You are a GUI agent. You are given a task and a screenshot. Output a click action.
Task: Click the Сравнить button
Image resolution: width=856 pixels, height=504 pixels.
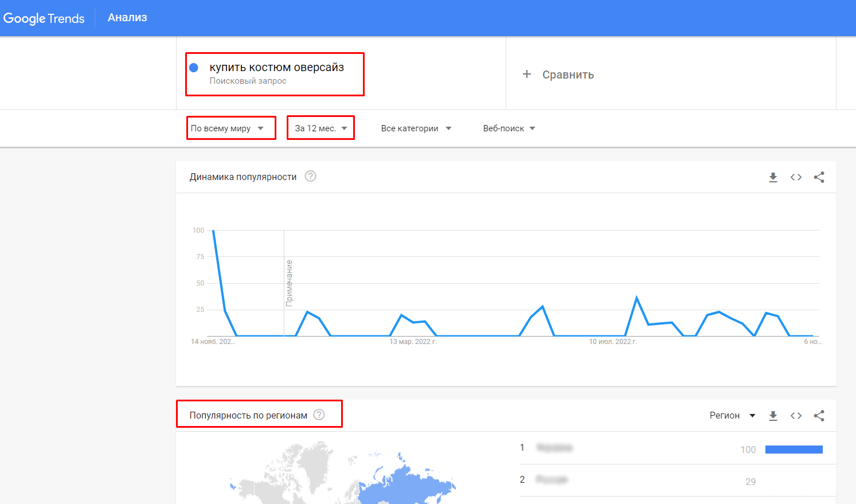click(x=568, y=75)
